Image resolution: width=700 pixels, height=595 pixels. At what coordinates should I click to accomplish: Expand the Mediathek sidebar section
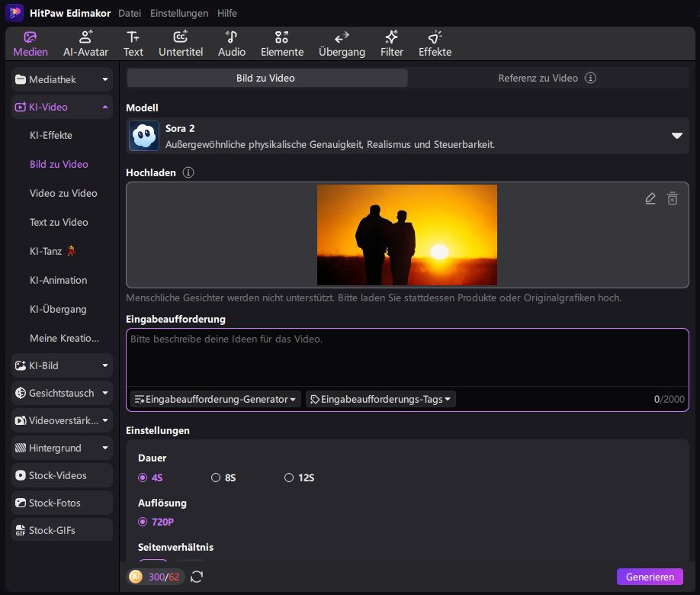(x=62, y=79)
